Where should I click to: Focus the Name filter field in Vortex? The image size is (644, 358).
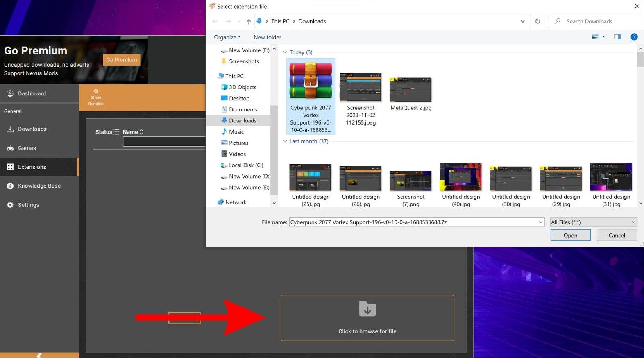[x=164, y=141]
